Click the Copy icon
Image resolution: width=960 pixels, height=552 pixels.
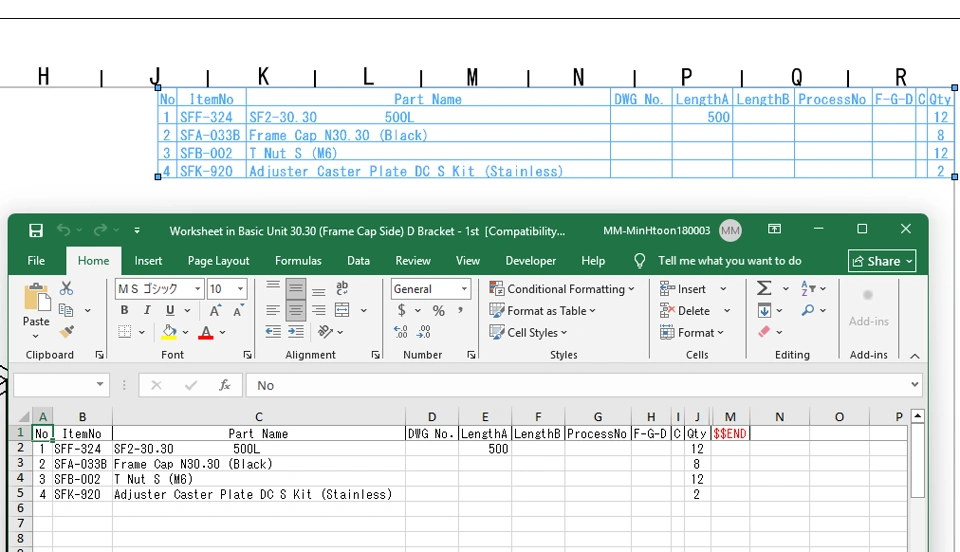66,310
